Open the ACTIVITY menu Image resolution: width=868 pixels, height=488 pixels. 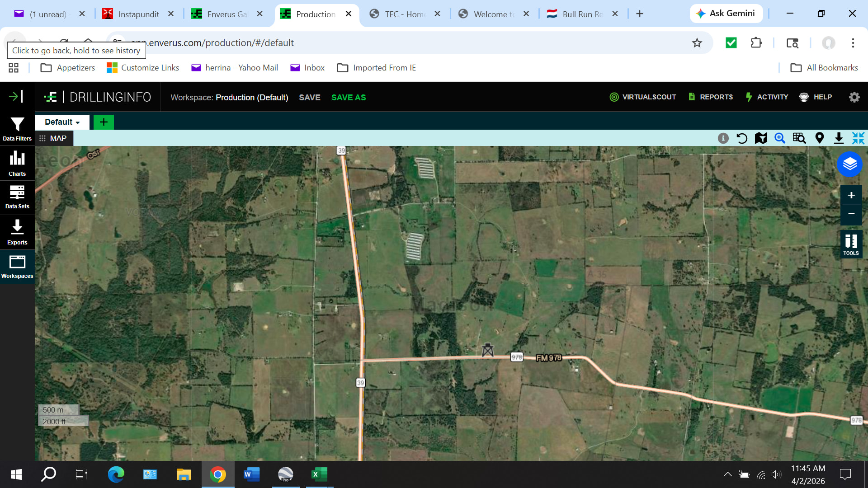767,97
